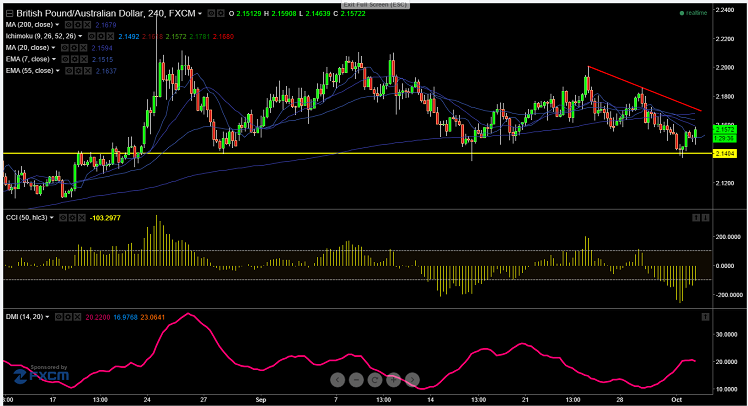Screen dimensions: 748x406
Task: Click the Exit Full Screen (ESC) button
Action: click(x=374, y=5)
